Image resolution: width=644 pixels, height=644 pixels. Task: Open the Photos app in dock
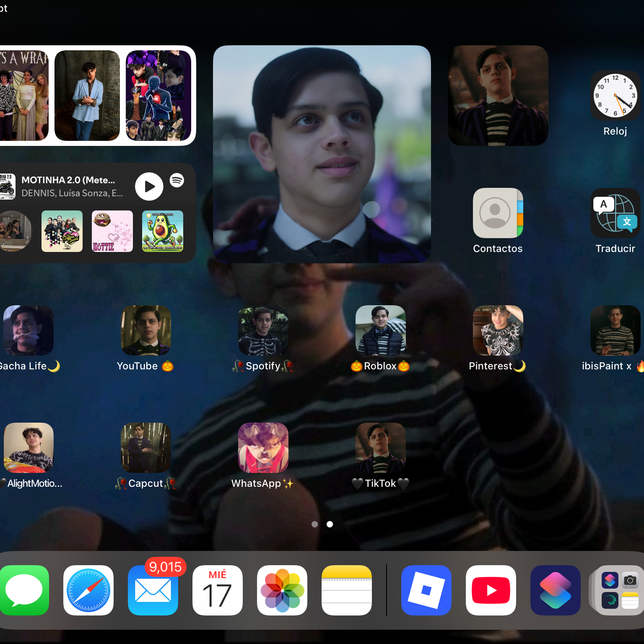tap(282, 590)
